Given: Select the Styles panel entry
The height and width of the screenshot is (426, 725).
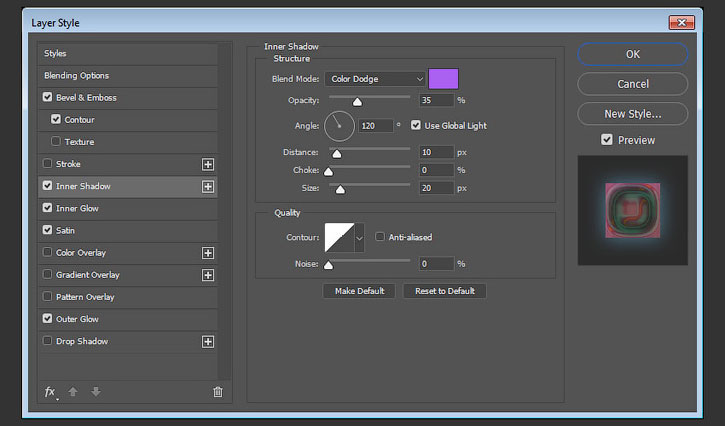Looking at the screenshot, I should tap(128, 54).
